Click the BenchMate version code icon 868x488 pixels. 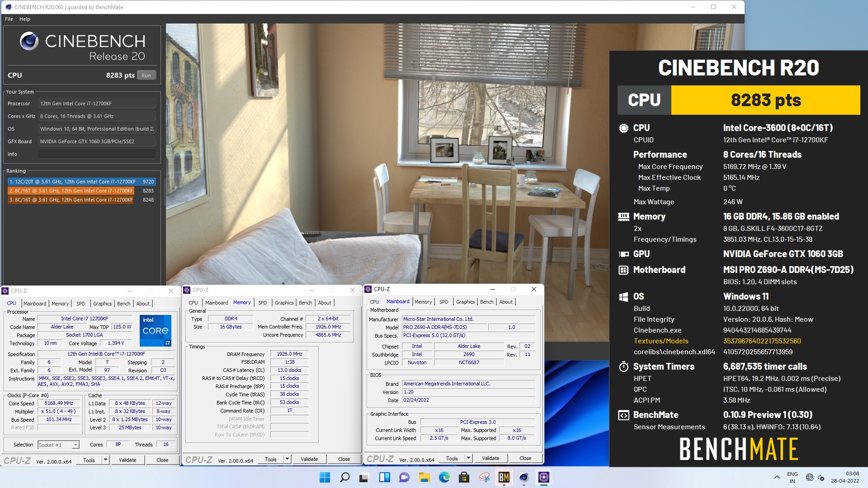pyautogui.click(x=623, y=415)
